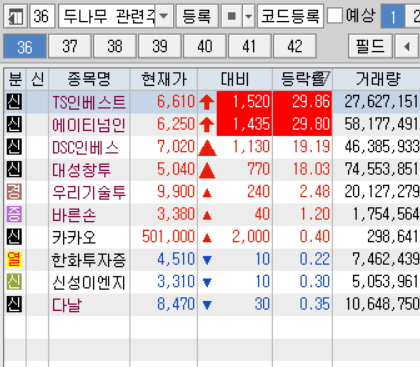Click the small up triangle in 우리기술투 row
Screen dimensions: 420x367
tap(207, 193)
